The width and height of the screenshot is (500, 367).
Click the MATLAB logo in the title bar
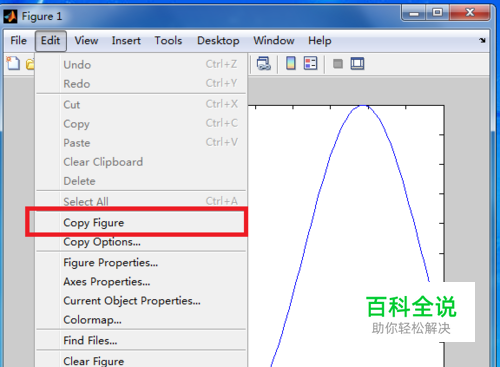[x=10, y=16]
